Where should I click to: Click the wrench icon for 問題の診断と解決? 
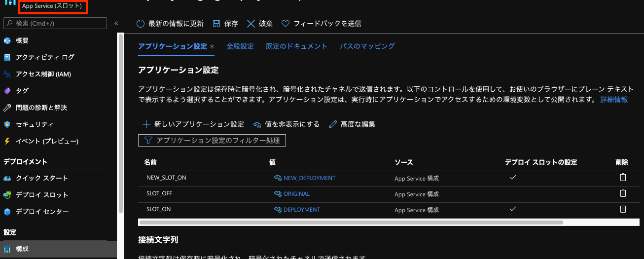[7, 108]
